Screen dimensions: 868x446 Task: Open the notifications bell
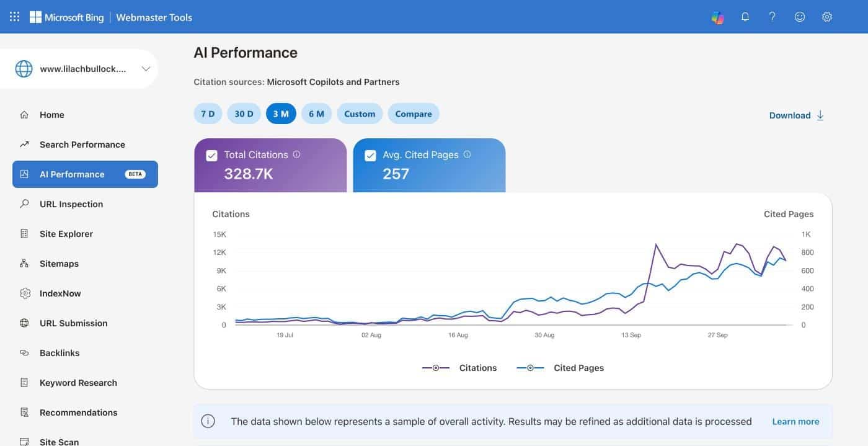(745, 17)
